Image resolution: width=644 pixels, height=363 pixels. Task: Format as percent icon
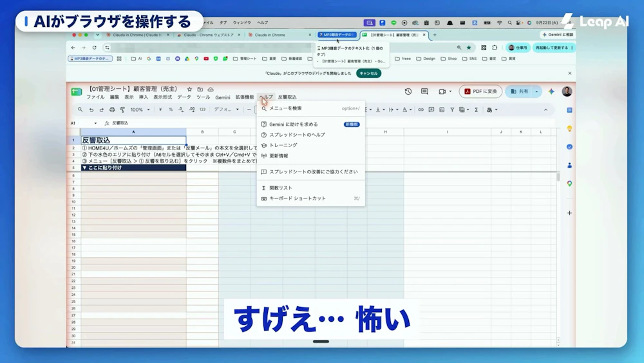[171, 110]
